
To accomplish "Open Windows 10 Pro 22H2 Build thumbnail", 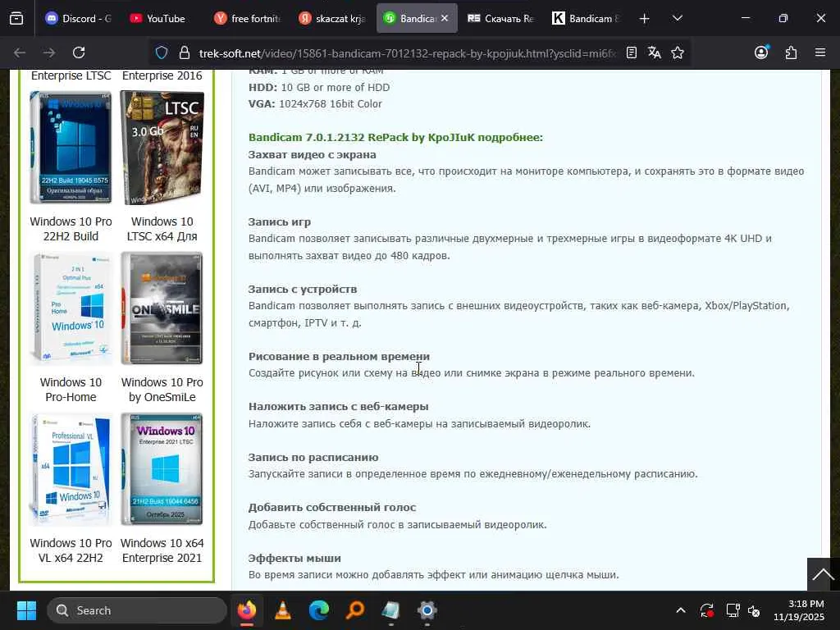I will (x=71, y=148).
